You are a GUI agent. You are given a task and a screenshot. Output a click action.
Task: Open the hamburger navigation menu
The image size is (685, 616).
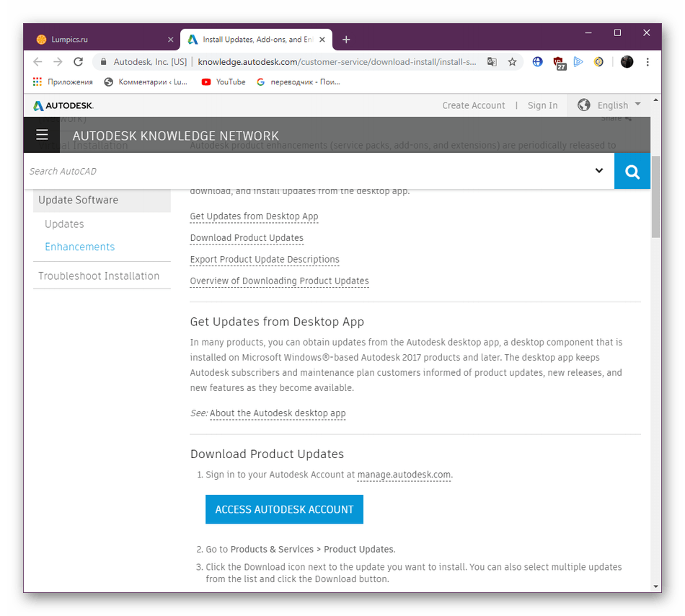tap(42, 135)
